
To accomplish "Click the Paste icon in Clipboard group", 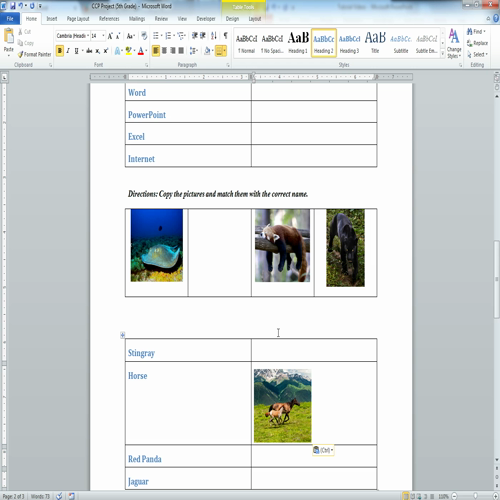I will tap(9, 36).
